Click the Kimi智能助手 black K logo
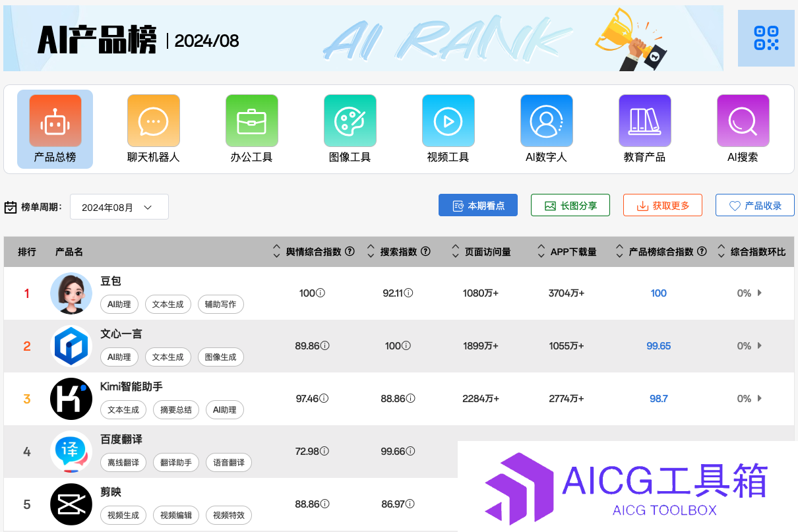The width and height of the screenshot is (798, 532). click(71, 399)
